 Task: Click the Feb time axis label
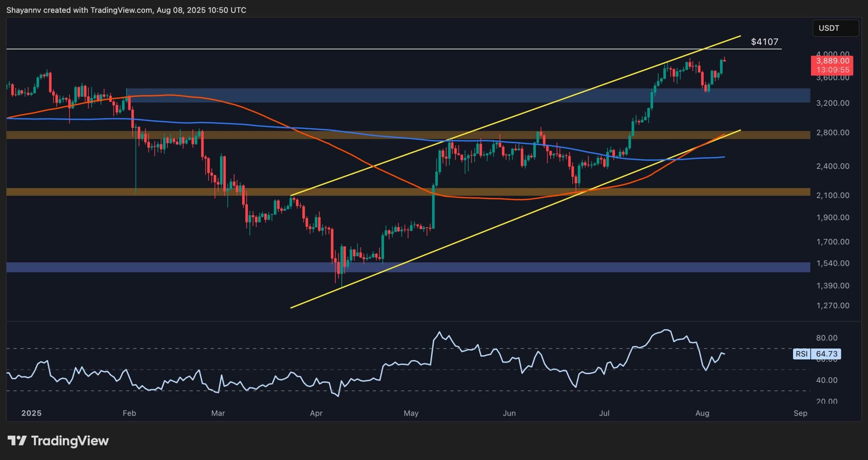click(129, 413)
